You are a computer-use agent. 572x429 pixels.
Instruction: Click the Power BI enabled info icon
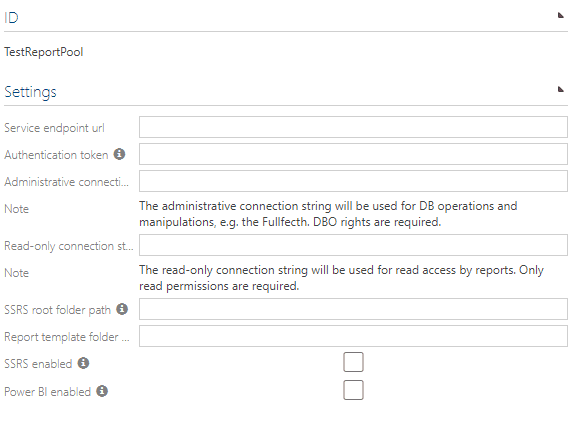coord(102,391)
